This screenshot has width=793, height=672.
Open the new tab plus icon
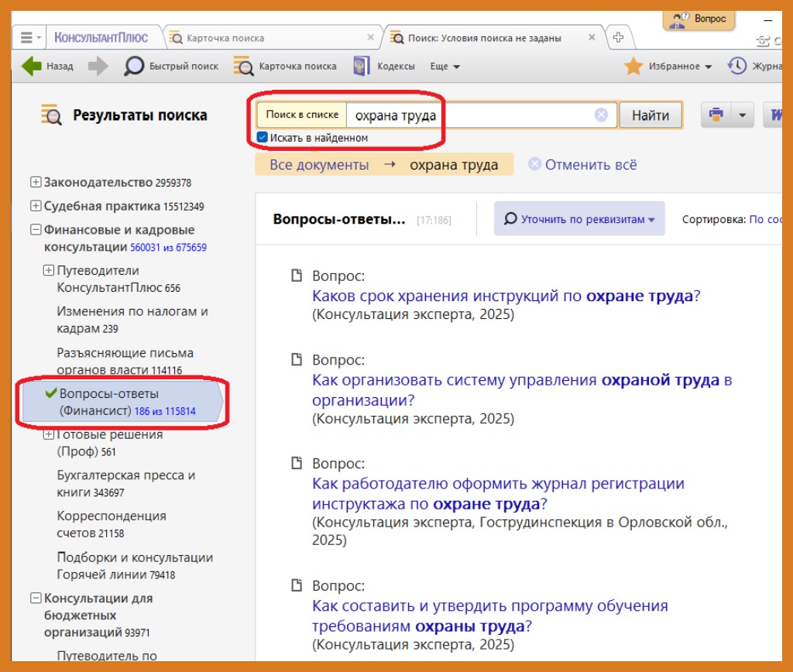618,37
